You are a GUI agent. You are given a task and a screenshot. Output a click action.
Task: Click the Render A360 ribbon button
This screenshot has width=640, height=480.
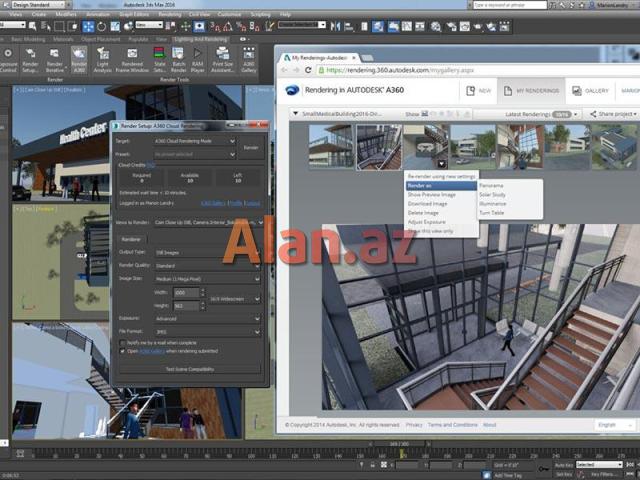[79, 60]
